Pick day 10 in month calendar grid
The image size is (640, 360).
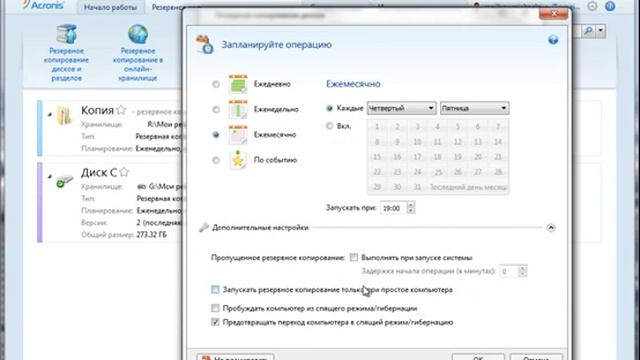(x=417, y=142)
